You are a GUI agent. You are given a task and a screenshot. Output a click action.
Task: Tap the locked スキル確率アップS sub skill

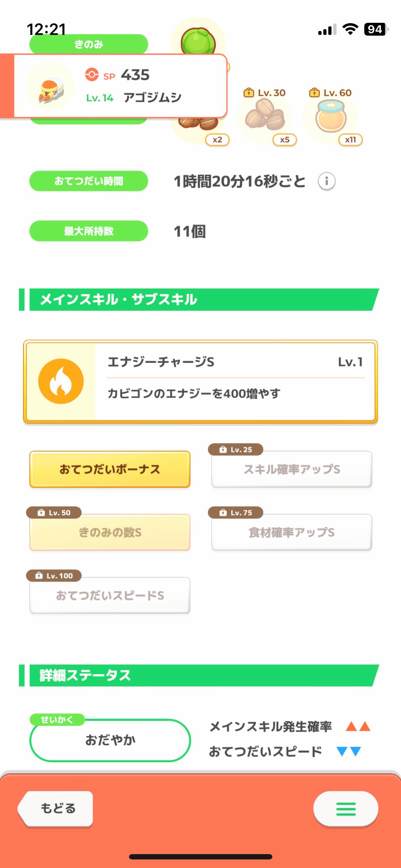292,469
